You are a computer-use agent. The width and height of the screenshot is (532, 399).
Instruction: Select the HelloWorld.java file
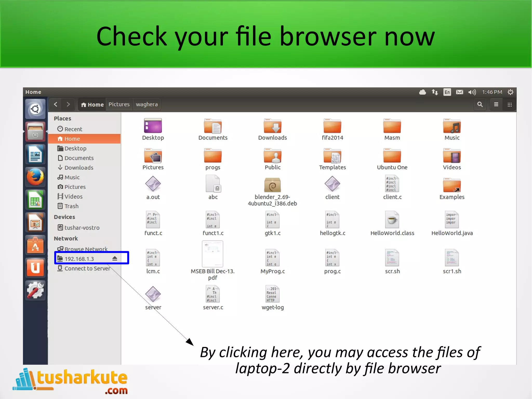452,223
